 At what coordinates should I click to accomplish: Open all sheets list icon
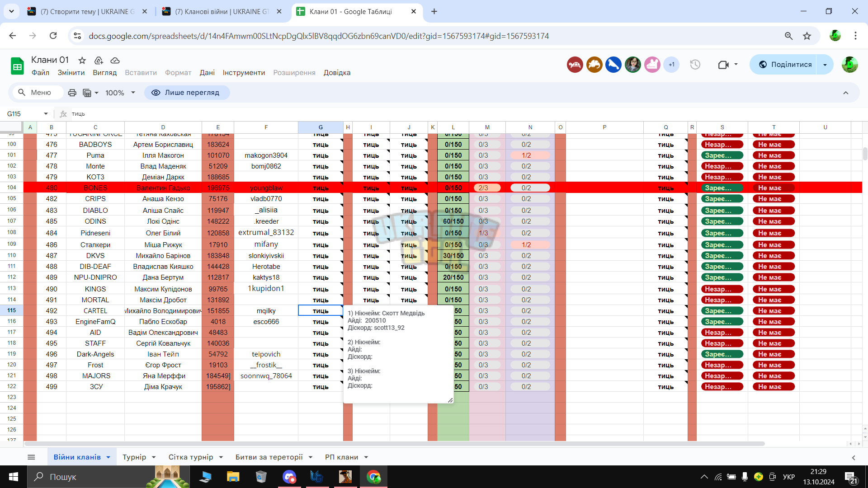coord(31,457)
